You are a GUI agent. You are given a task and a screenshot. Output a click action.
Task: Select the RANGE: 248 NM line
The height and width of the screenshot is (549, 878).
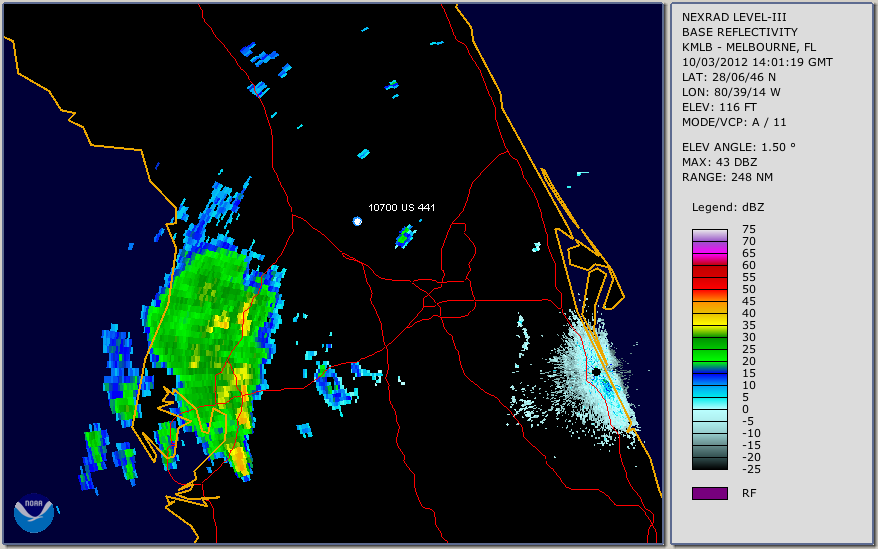[x=727, y=177]
